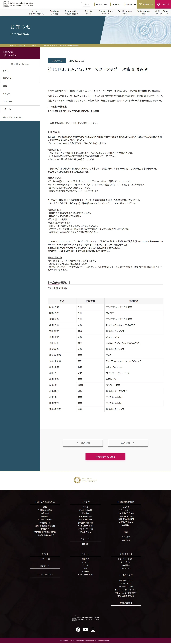Screen dimensions: 171x644
Task: Open Examination menu
Action: coord(72,12)
